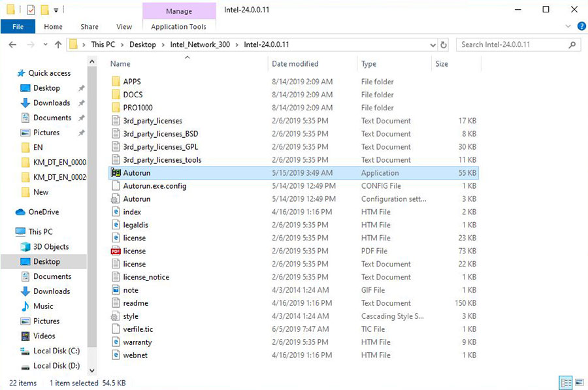
Task: Click the PRO1000 folder icon
Action: pos(116,108)
